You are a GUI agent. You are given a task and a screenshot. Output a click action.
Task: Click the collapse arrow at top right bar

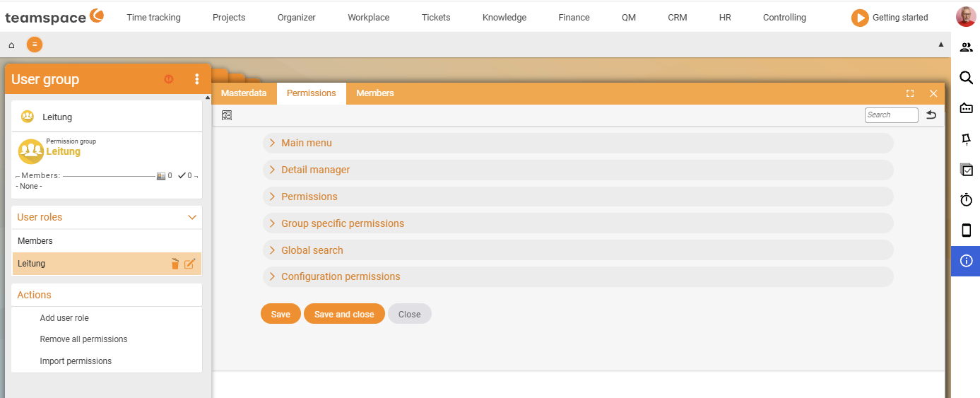[940, 45]
